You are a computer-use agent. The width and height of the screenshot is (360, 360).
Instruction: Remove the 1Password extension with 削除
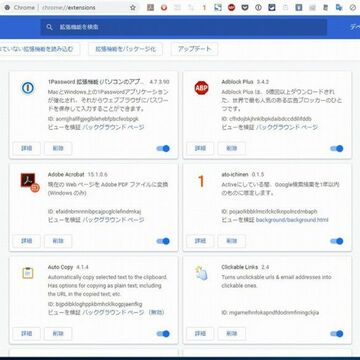58,149
